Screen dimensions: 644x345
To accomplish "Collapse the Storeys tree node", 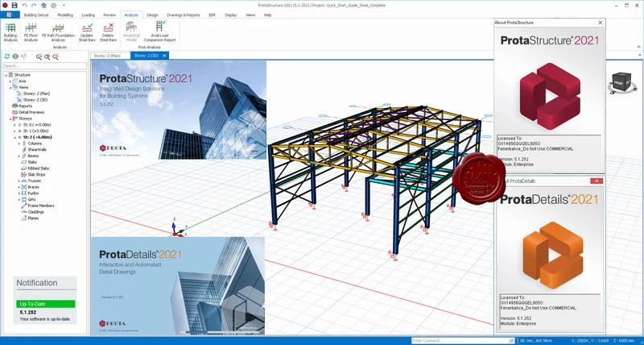I will (10, 118).
